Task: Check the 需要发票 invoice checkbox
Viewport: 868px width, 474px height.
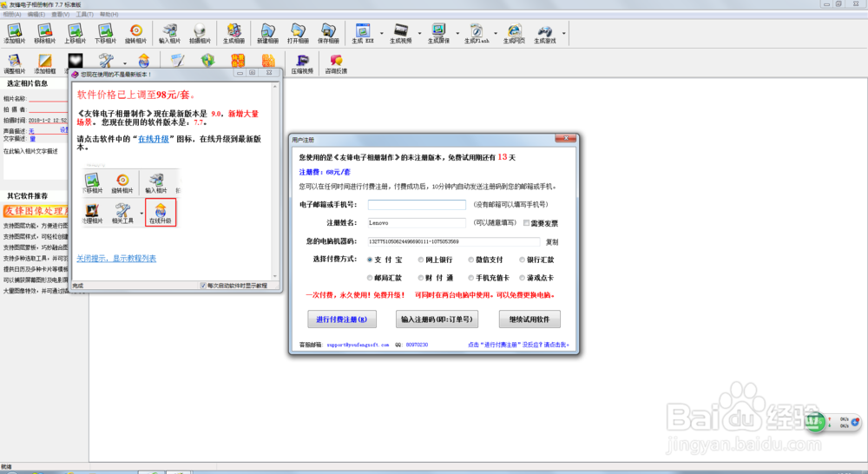Action: [x=527, y=223]
